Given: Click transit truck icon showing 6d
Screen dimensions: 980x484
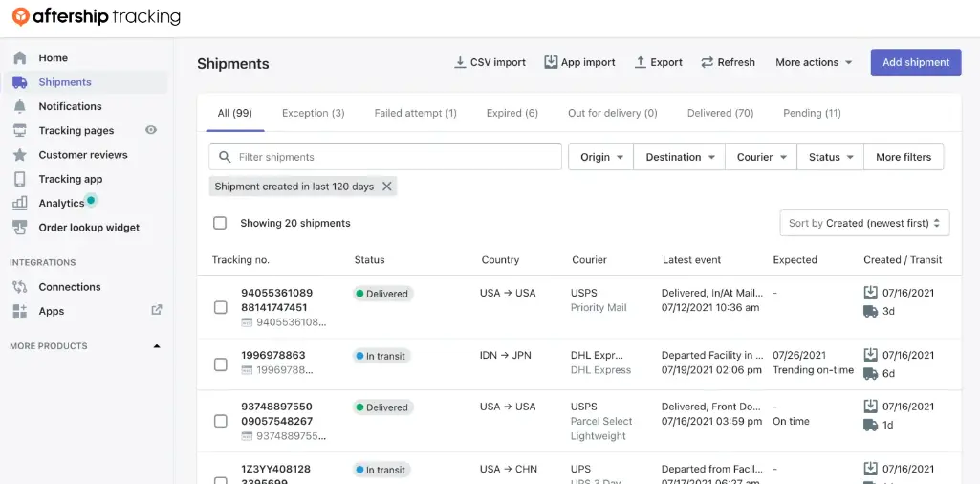Looking at the screenshot, I should coord(871,373).
